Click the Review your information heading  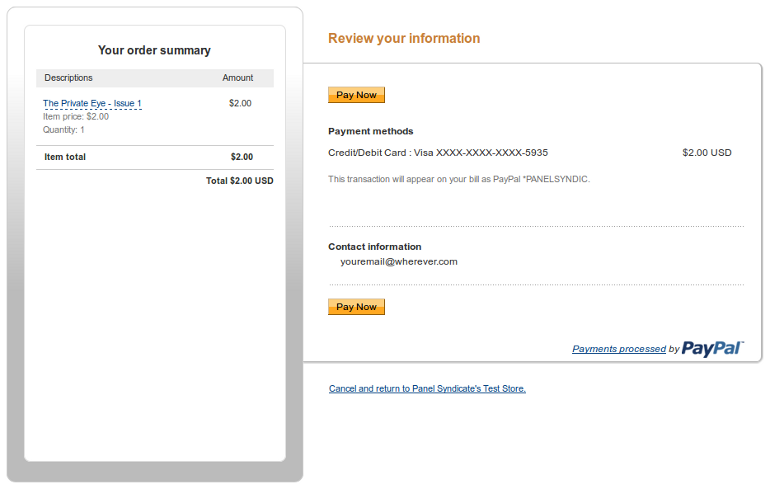point(404,38)
